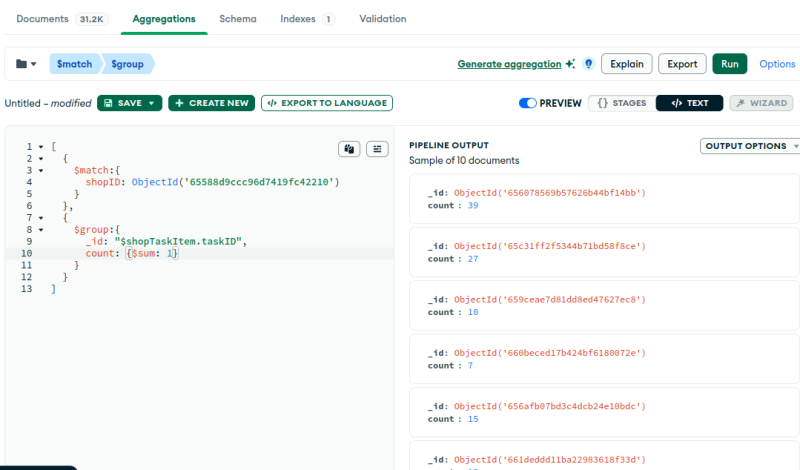Collapse the $match block at line 3

click(x=41, y=170)
